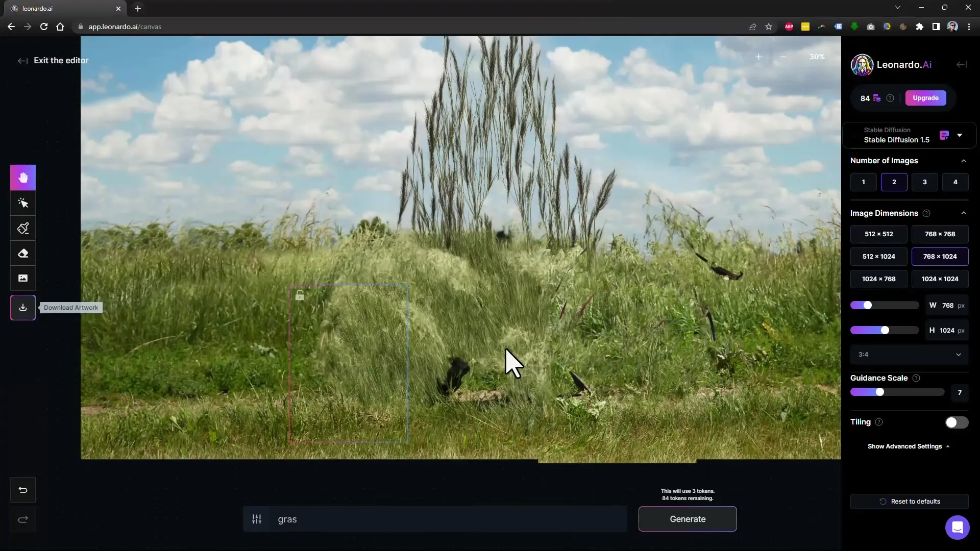Zoom out with the minus icon
This screenshot has width=980, height=551.
pyautogui.click(x=783, y=57)
